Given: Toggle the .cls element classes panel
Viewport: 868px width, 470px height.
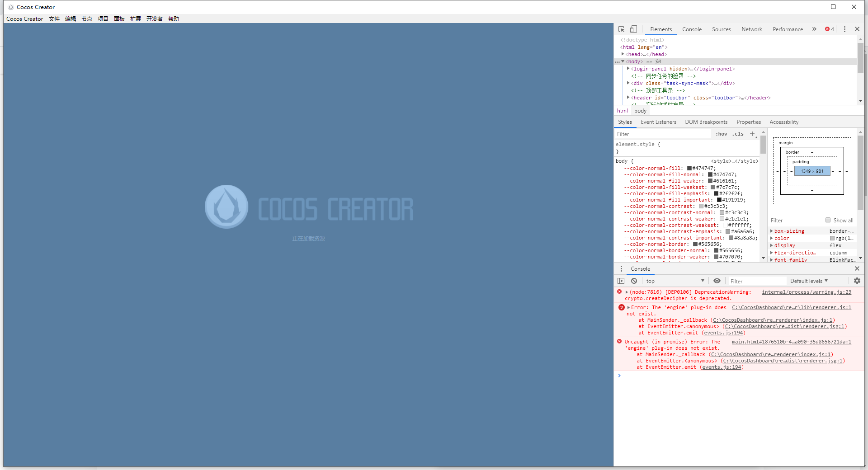Looking at the screenshot, I should point(738,134).
